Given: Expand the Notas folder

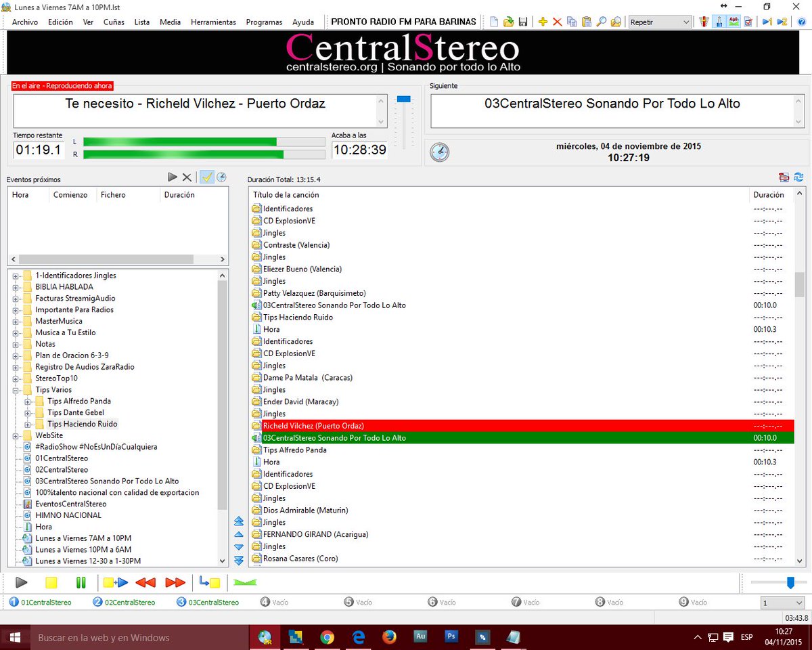Looking at the screenshot, I should tap(16, 344).
